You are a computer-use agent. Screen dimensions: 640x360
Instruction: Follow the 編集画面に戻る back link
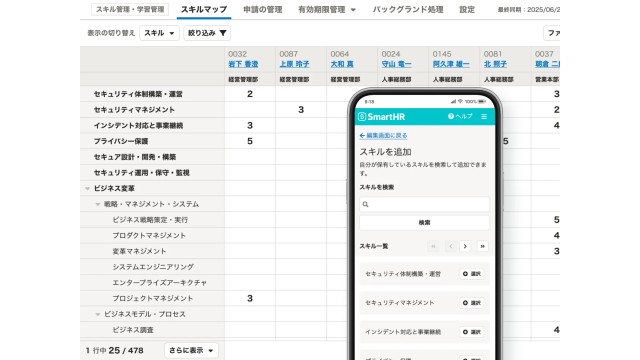click(x=383, y=136)
